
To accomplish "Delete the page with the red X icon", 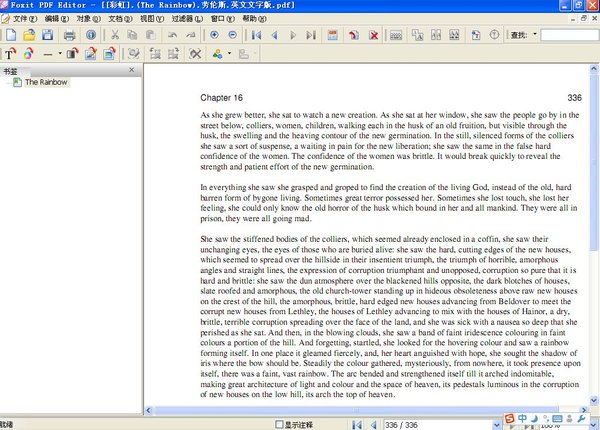I will point(373,35).
